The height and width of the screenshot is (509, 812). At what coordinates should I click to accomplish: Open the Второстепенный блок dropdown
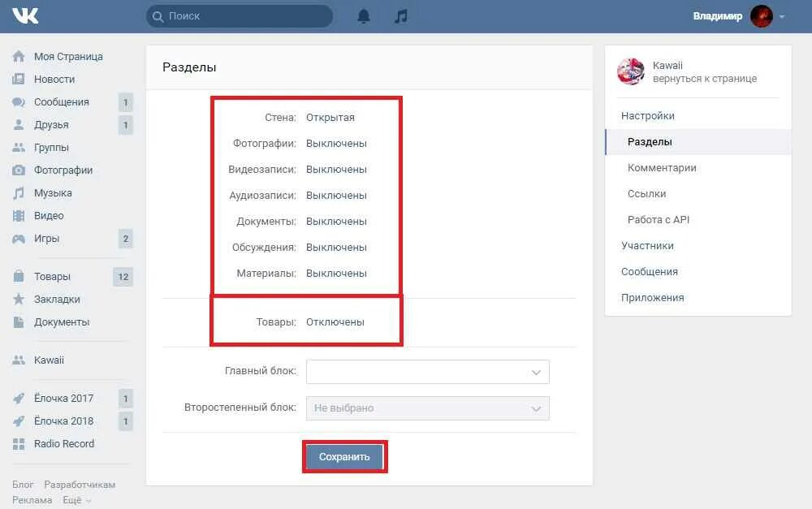427,408
